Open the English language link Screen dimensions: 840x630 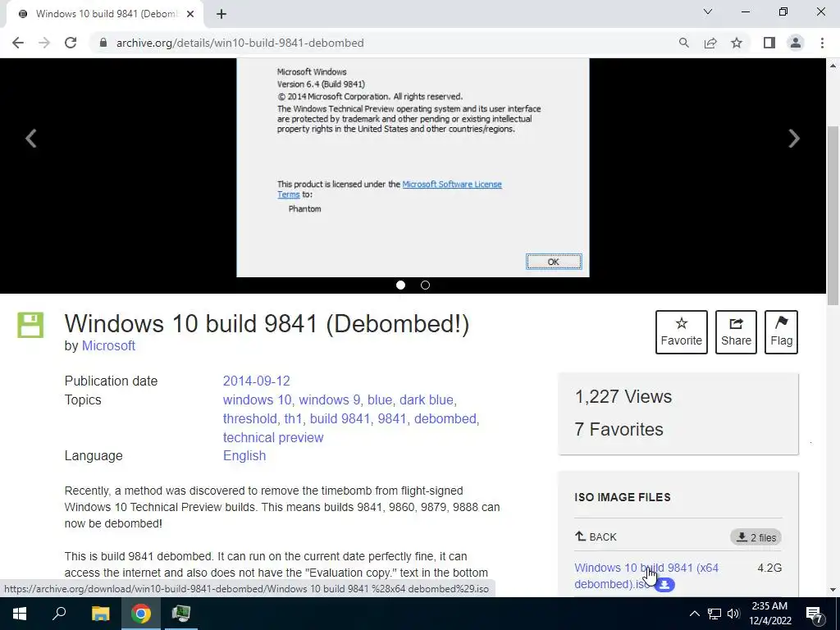coord(244,456)
